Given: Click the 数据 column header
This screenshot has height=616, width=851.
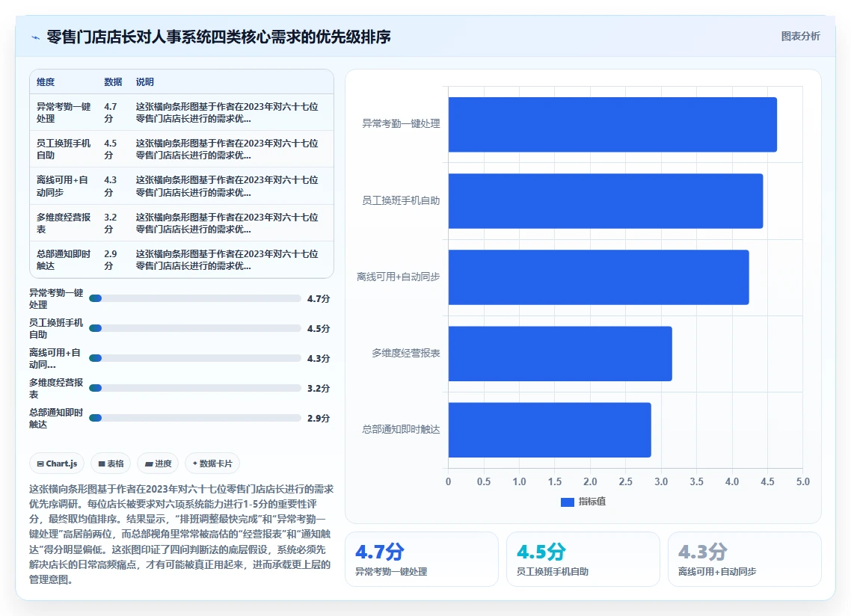Looking at the screenshot, I should click(113, 82).
